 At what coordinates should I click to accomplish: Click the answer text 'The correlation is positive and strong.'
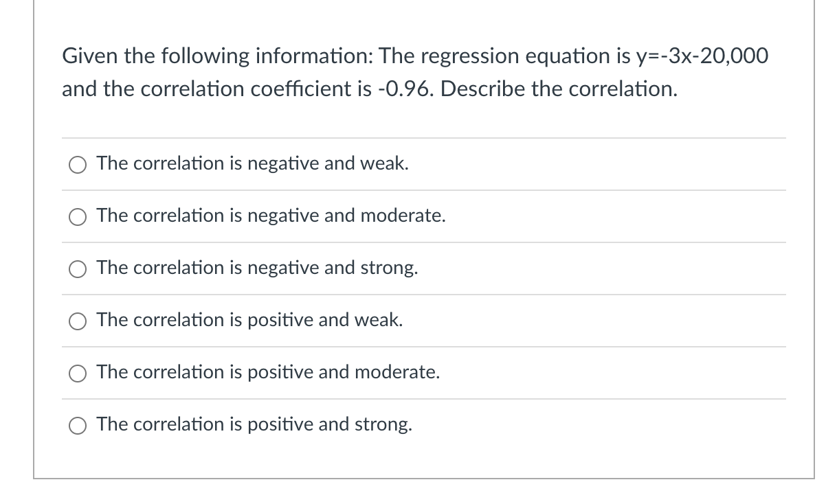pos(254,424)
